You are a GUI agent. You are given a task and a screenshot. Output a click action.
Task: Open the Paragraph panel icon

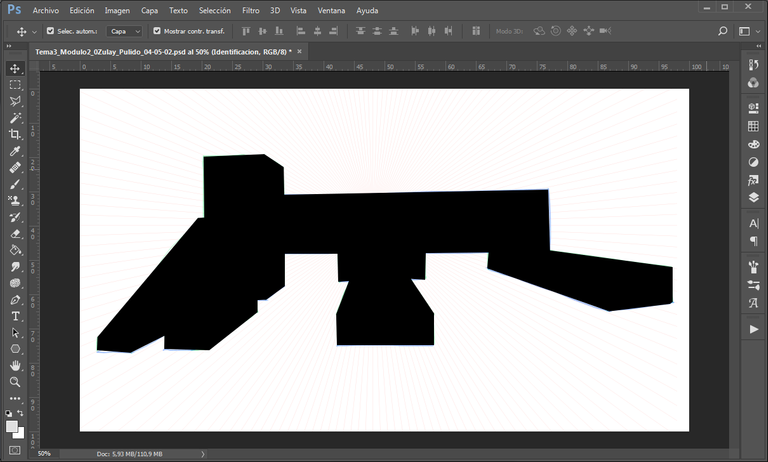[x=753, y=241]
